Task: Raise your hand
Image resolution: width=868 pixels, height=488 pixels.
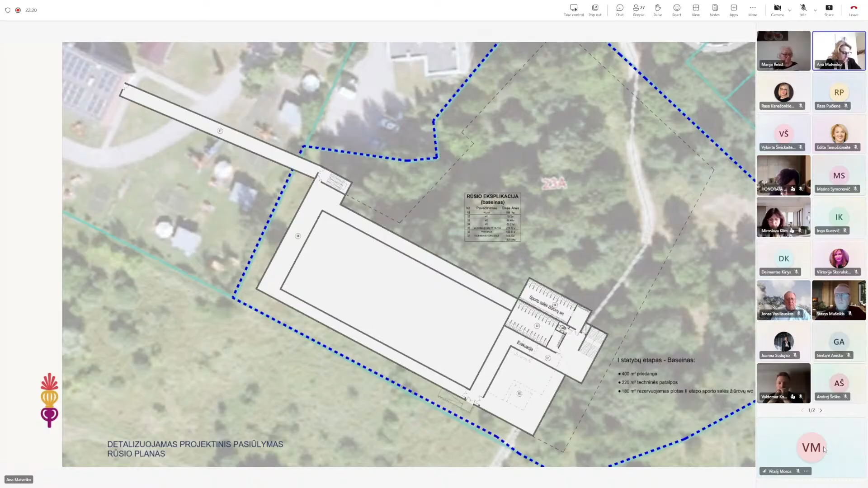Action: [x=657, y=9]
